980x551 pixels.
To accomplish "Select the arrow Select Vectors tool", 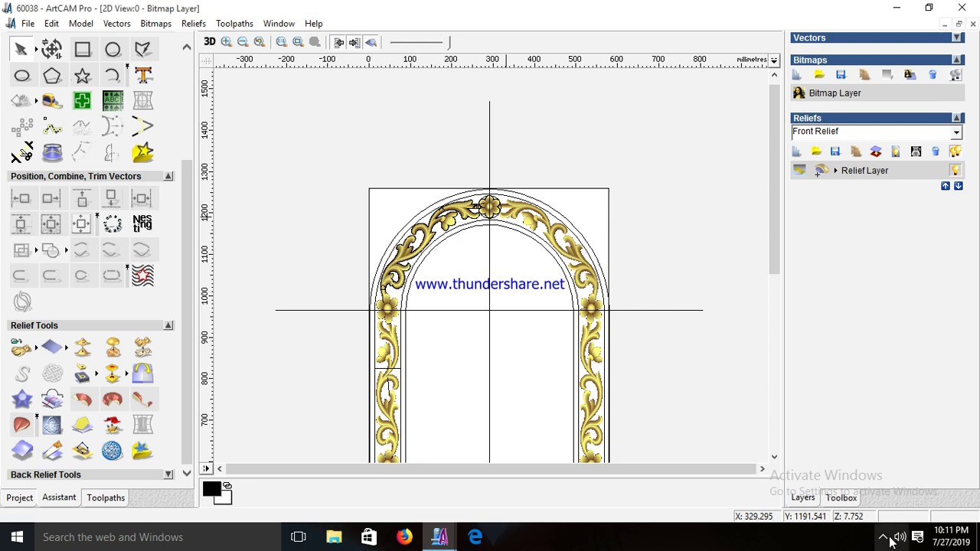I will pyautogui.click(x=21, y=50).
